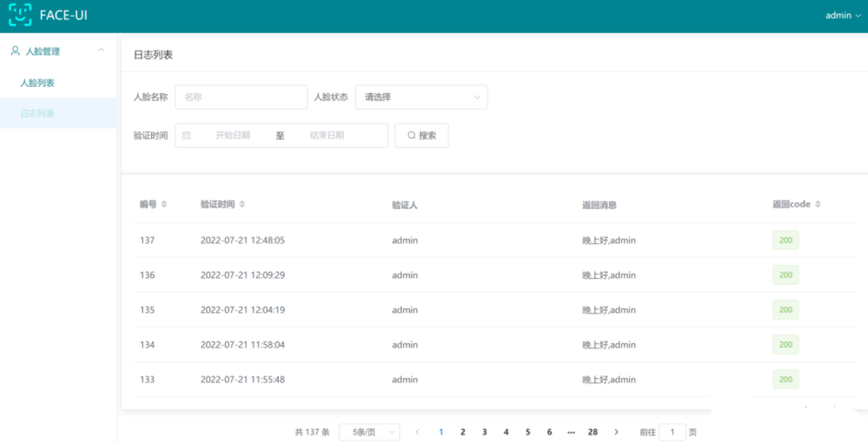The width and height of the screenshot is (868, 443).
Task: Click the 人脸名称 name input field
Action: click(241, 97)
